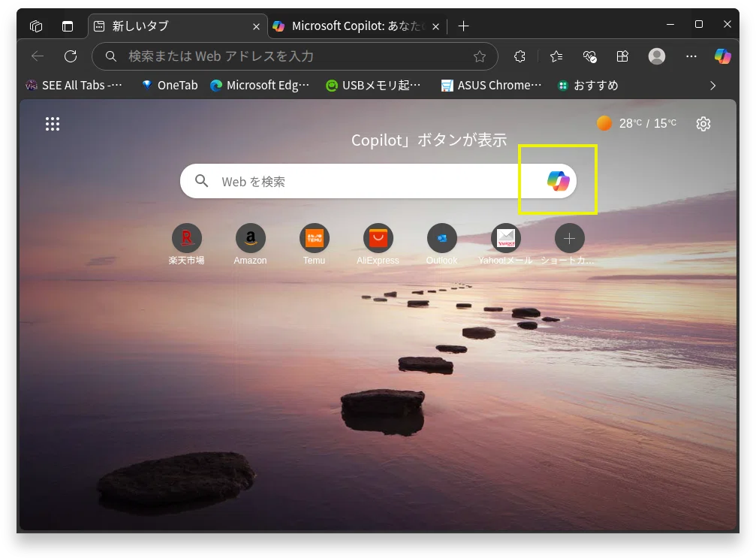Open Microsoft Edg… bookmark
756x558 pixels.
pyautogui.click(x=260, y=86)
